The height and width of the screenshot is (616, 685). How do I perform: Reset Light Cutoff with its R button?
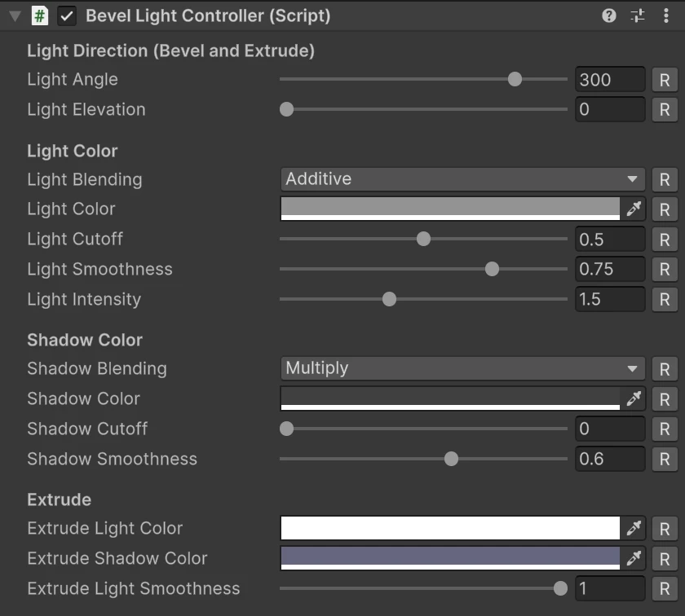(665, 240)
